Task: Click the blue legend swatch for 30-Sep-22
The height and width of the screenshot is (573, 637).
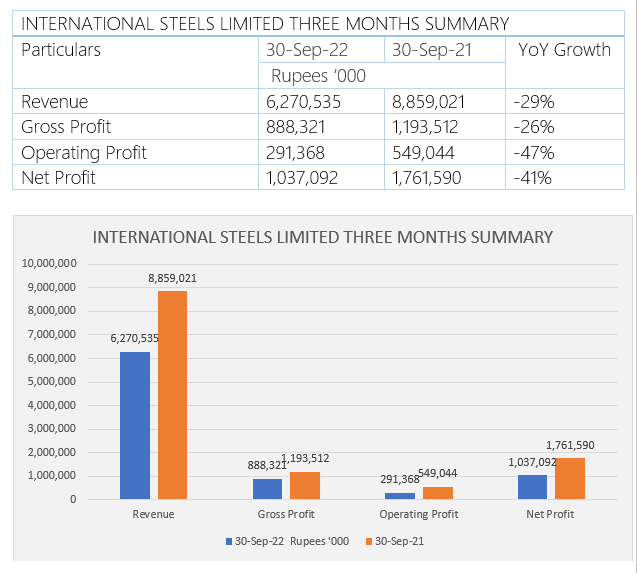Action: 229,541
